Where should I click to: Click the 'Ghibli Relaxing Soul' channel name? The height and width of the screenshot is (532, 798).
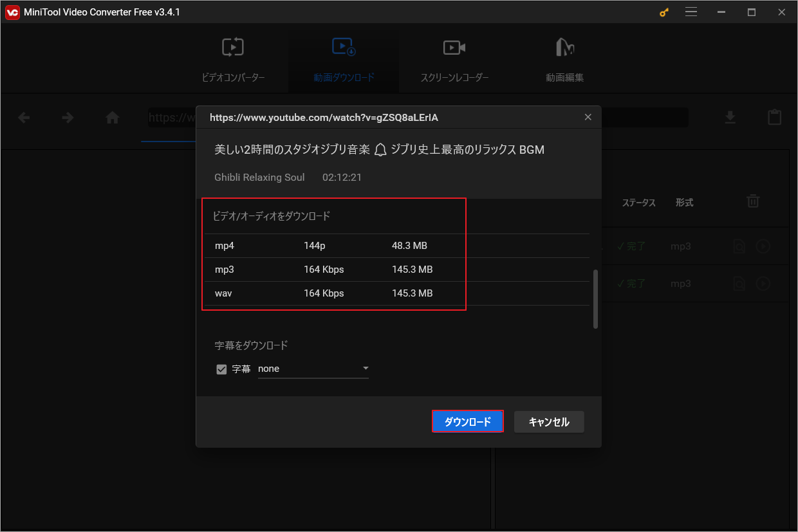259,178
